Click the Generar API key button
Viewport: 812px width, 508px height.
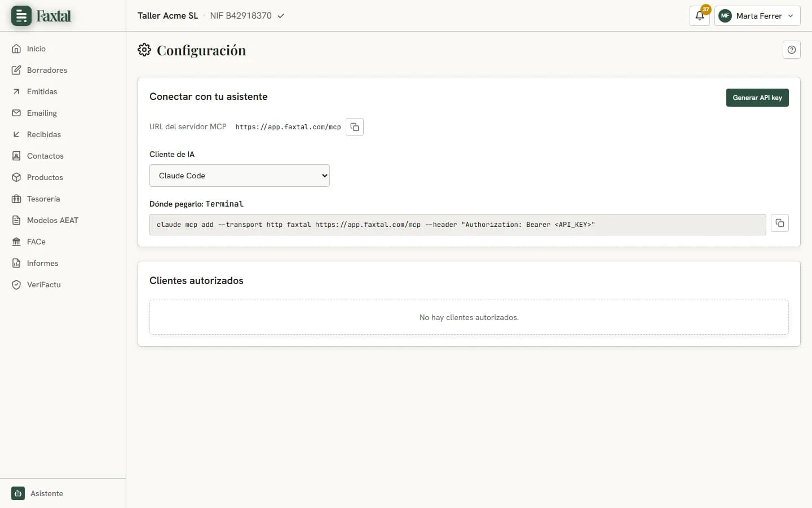click(757, 98)
